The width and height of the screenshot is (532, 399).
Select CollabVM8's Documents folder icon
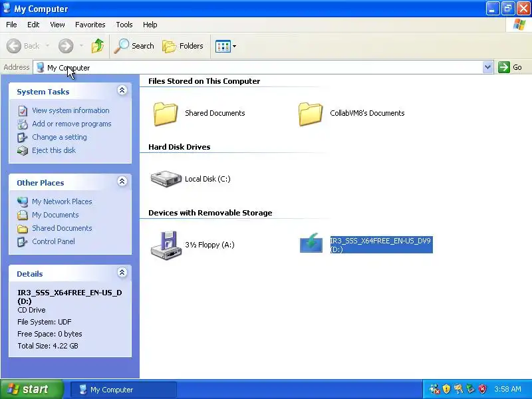pyautogui.click(x=310, y=114)
